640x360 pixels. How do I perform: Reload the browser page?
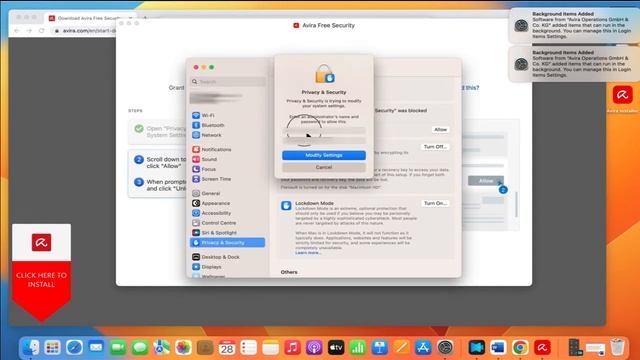pyautogui.click(x=41, y=31)
